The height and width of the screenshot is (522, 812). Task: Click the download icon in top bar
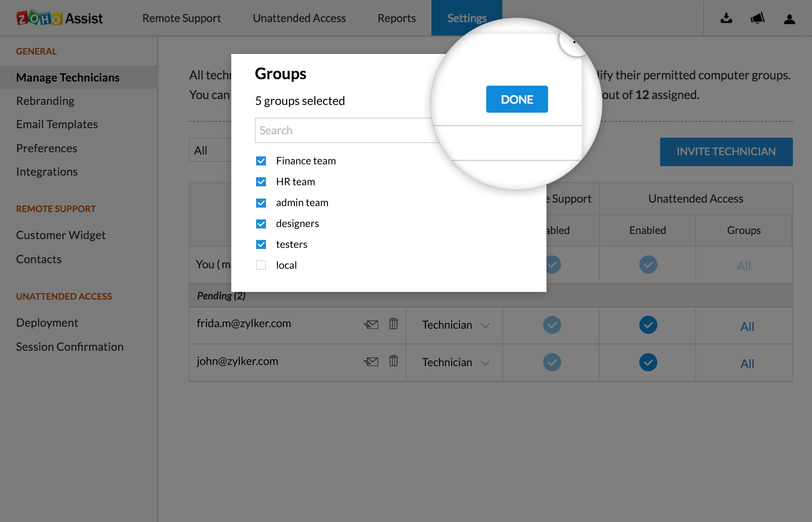726,19
